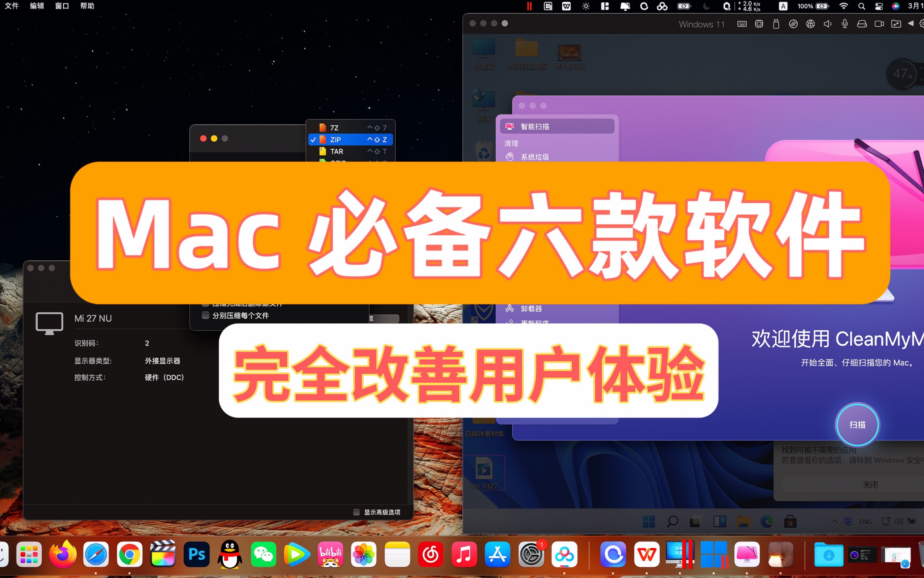Image resolution: width=924 pixels, height=578 pixels.
Task: Click the ENG language indicator
Action: [x=865, y=521]
